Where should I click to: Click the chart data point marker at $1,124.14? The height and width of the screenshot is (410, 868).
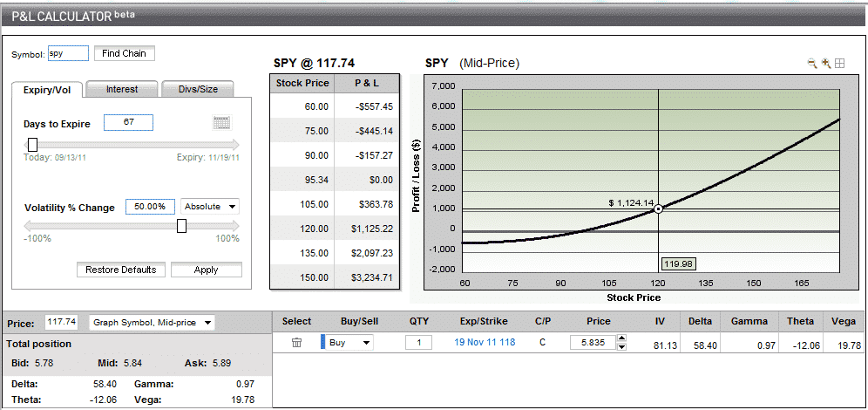(658, 208)
